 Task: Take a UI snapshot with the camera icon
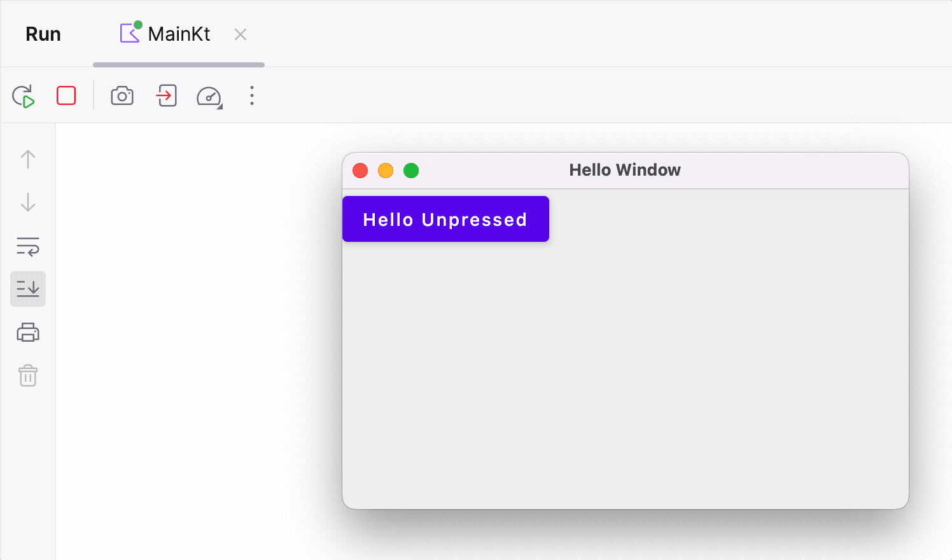point(122,95)
